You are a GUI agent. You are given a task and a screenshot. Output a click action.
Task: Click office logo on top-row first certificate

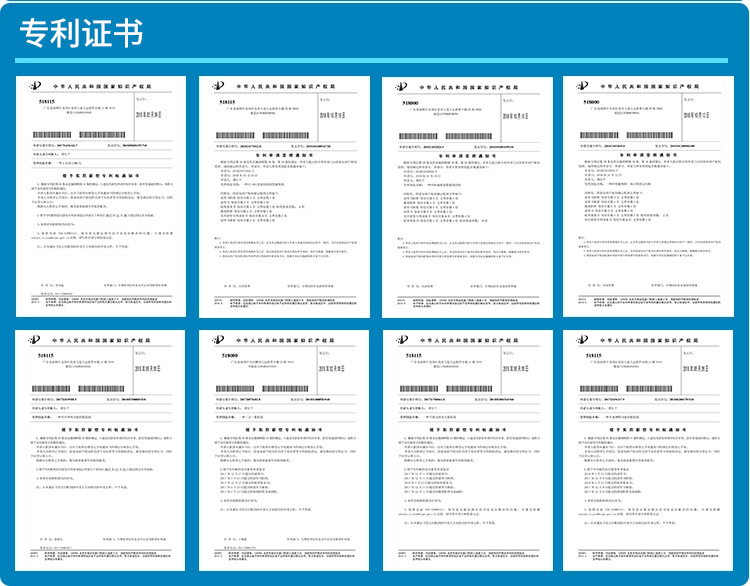(x=35, y=86)
